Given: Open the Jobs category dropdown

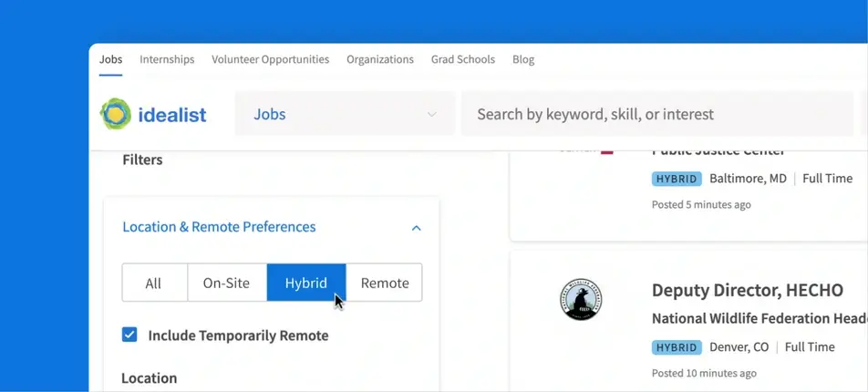Looking at the screenshot, I should point(345,114).
